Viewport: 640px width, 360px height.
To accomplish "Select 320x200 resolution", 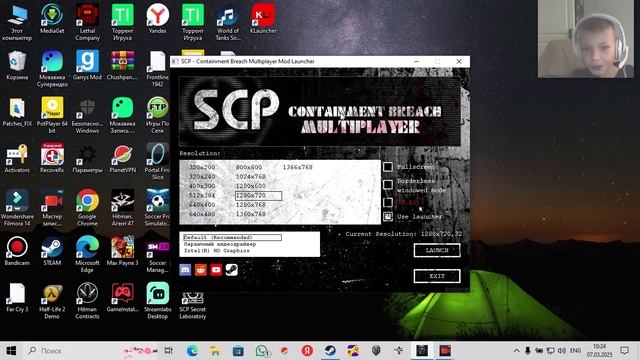I will click(202, 167).
